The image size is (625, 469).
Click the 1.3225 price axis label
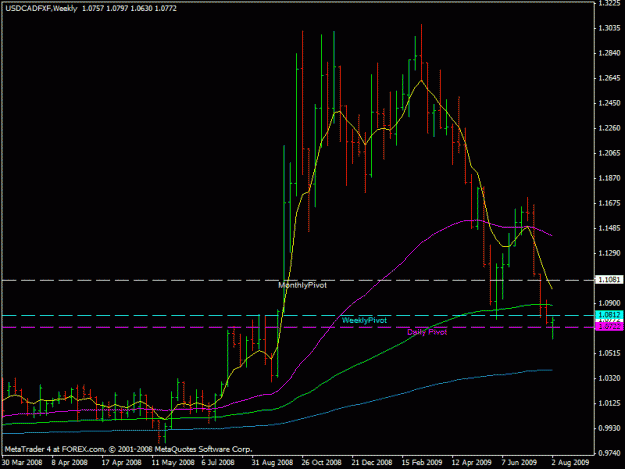609,4
